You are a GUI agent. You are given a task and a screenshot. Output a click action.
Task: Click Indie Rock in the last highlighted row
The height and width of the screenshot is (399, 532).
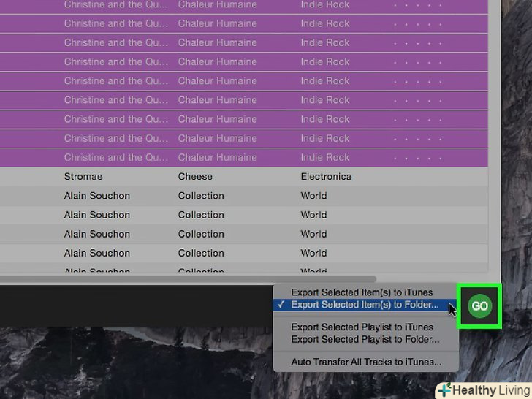pos(324,158)
